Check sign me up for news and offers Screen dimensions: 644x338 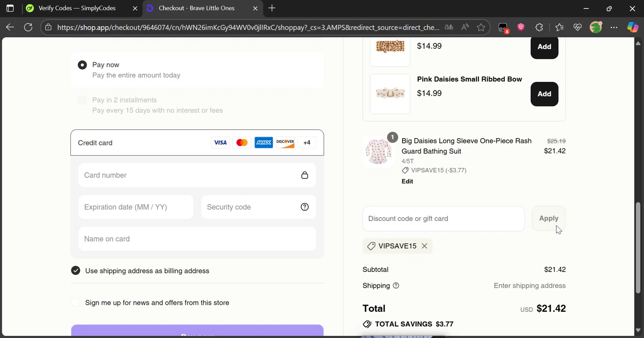point(76,302)
